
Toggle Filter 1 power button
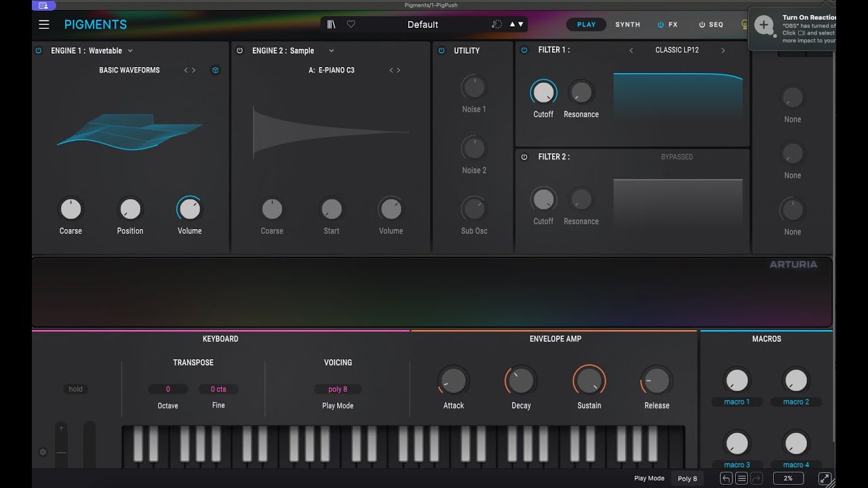524,50
